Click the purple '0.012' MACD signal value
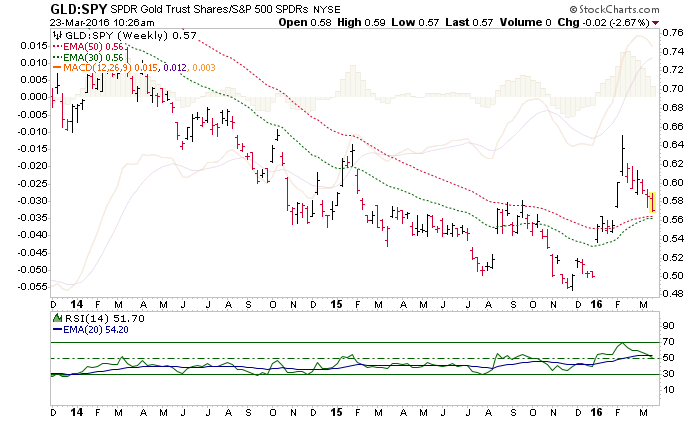 (x=175, y=67)
